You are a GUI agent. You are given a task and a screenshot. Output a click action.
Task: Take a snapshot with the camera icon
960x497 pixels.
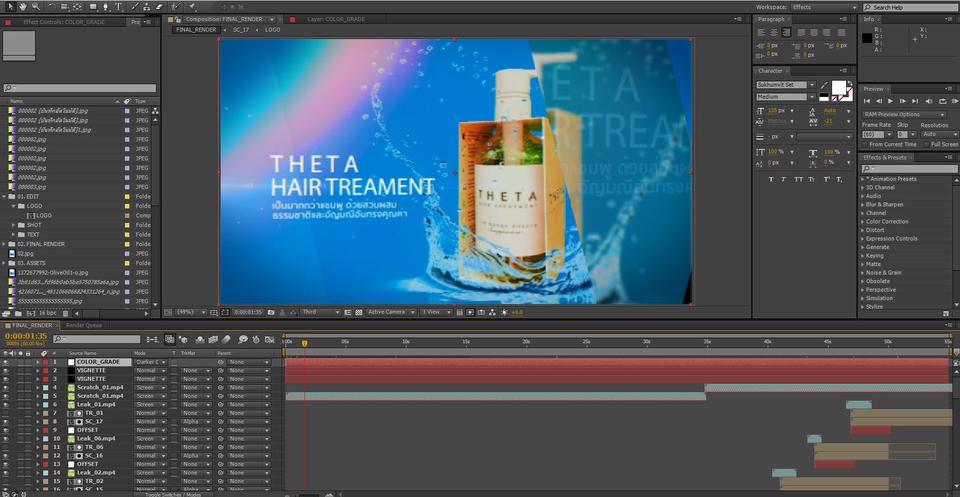coord(271,312)
